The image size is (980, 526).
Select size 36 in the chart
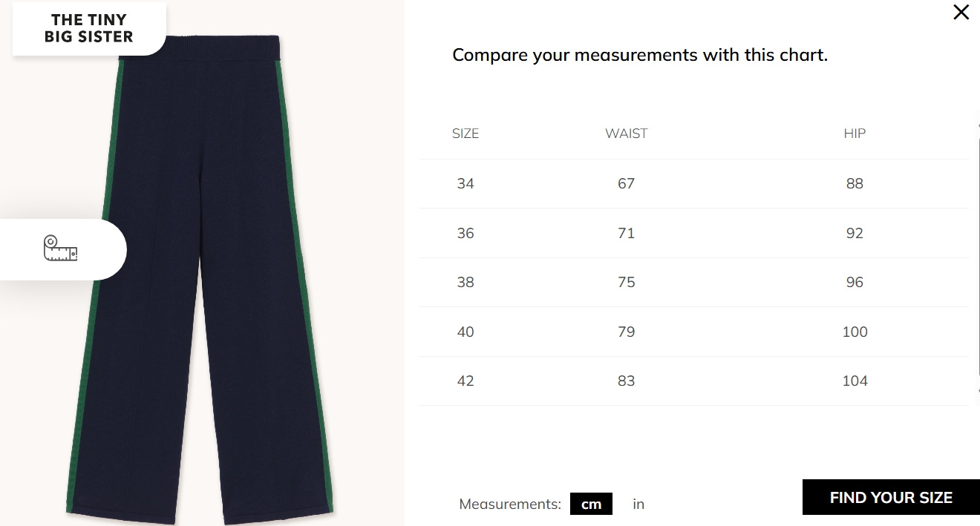pos(465,233)
